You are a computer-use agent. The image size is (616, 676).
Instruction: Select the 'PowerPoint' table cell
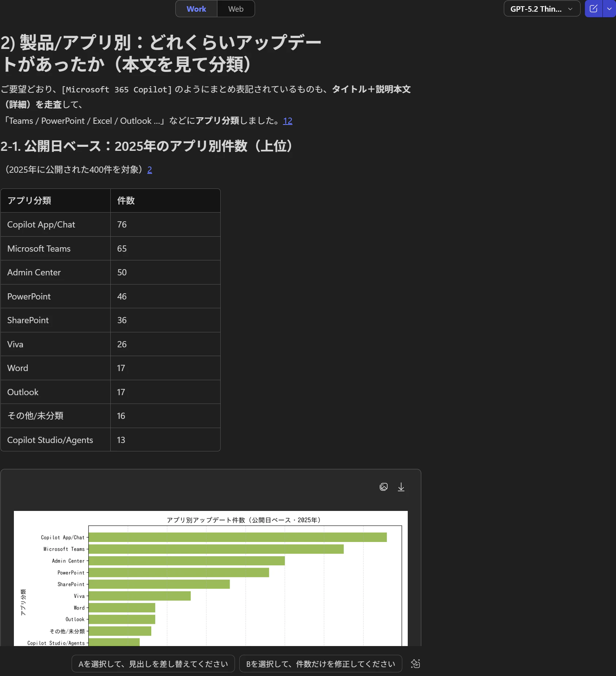click(x=56, y=297)
